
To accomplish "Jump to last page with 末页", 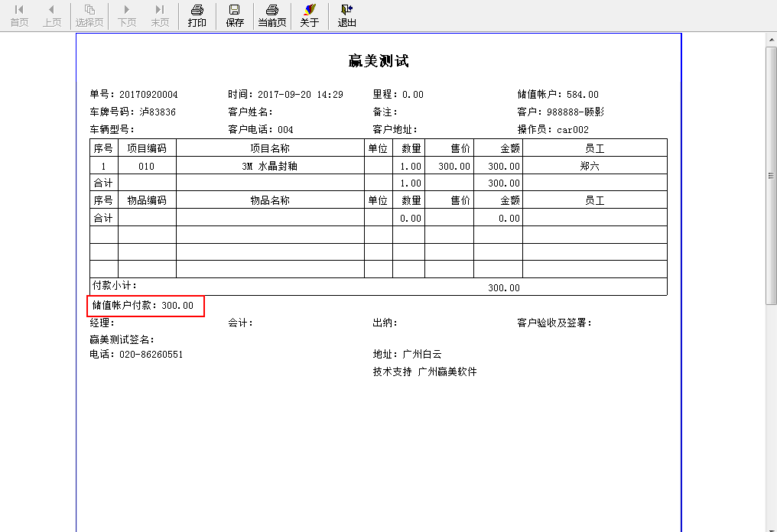I will (x=160, y=15).
